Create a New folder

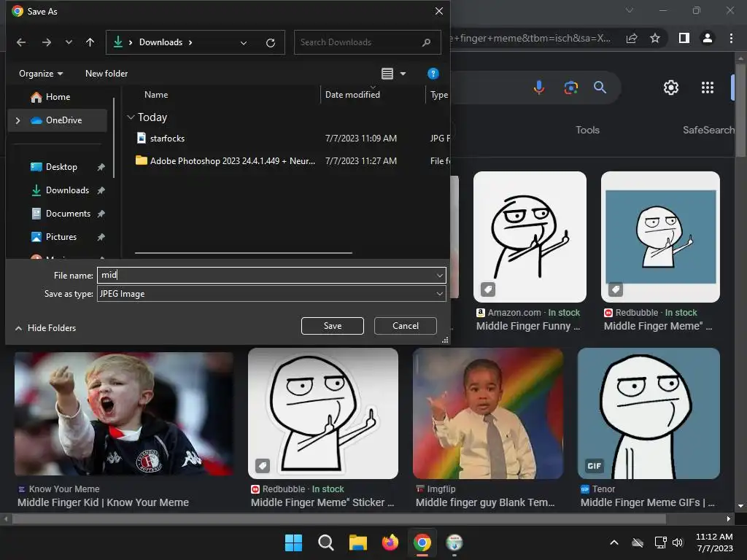[x=107, y=74]
